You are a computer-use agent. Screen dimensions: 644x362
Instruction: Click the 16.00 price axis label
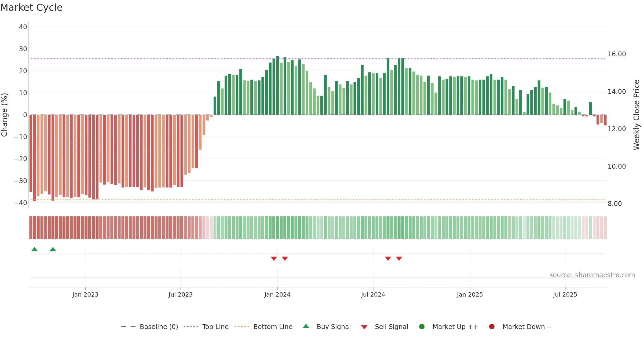click(617, 54)
